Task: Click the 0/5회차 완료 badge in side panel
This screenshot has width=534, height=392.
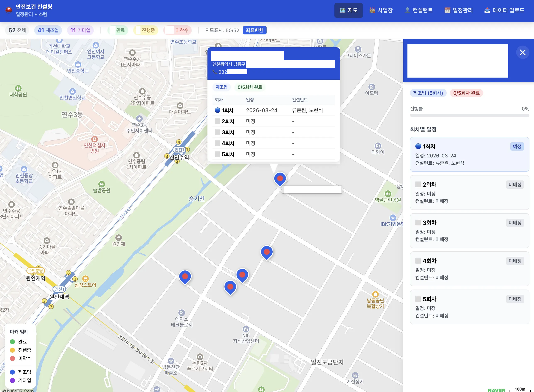Action: click(466, 93)
